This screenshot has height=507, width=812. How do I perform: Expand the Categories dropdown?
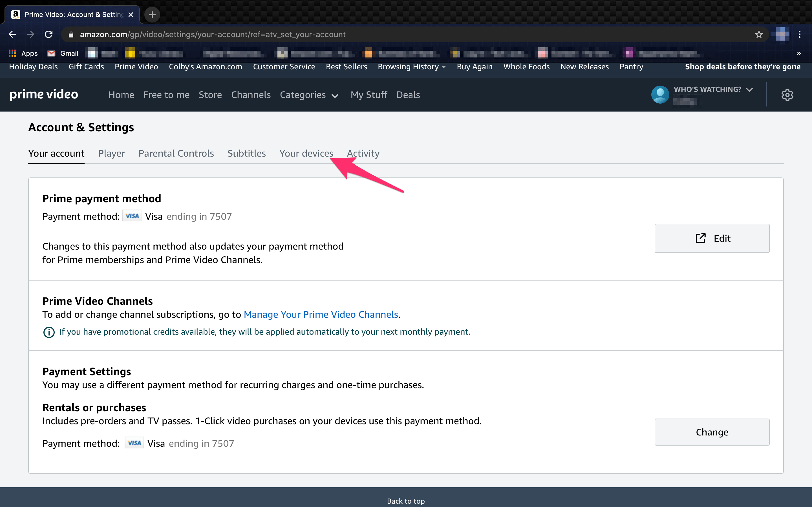309,95
